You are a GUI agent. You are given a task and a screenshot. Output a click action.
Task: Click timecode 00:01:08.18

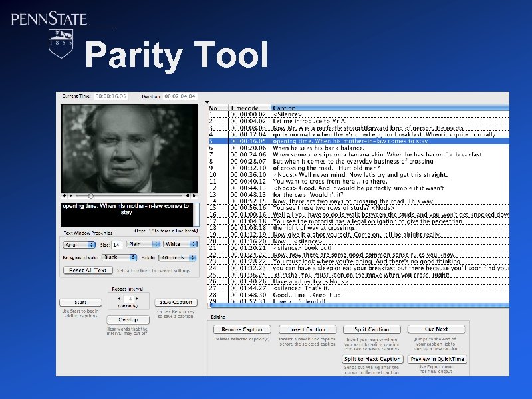click(x=248, y=228)
